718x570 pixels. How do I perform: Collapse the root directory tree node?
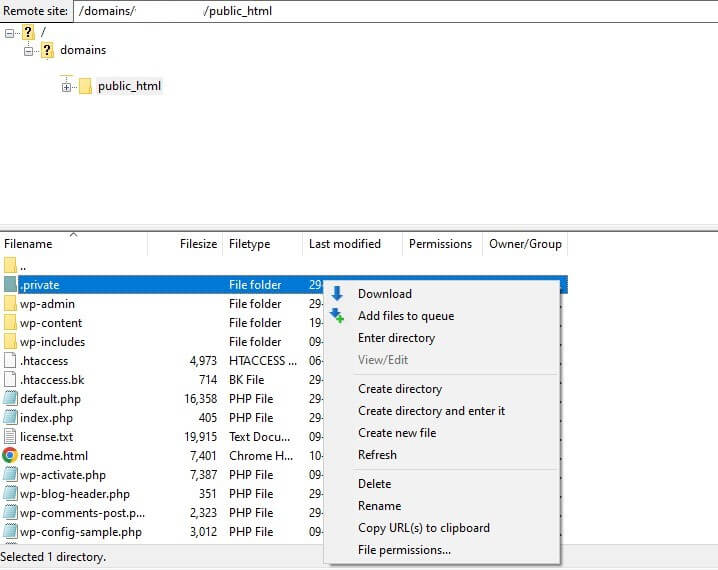pyautogui.click(x=9, y=33)
